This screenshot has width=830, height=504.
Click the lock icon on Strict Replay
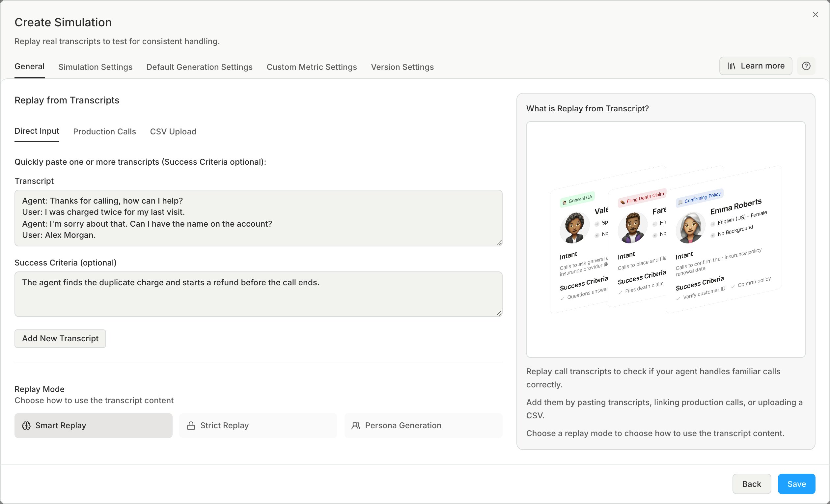(191, 426)
